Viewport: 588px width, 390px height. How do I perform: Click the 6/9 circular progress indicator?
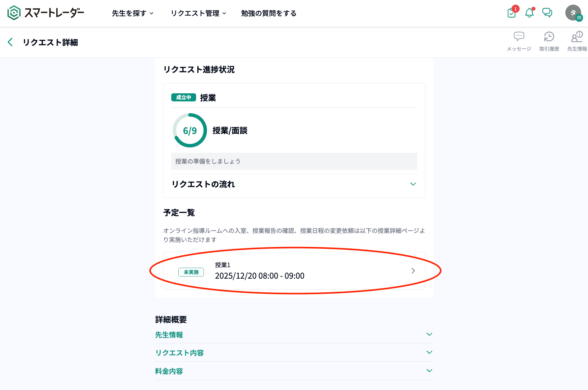tap(190, 130)
